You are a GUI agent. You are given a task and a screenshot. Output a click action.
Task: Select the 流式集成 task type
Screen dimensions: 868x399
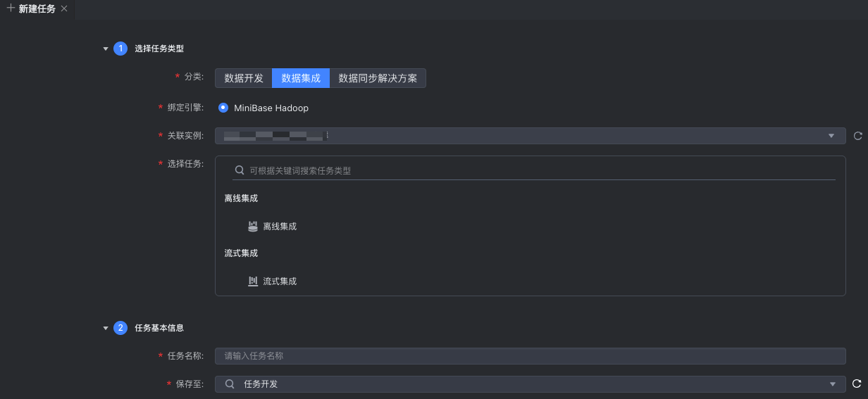point(280,281)
